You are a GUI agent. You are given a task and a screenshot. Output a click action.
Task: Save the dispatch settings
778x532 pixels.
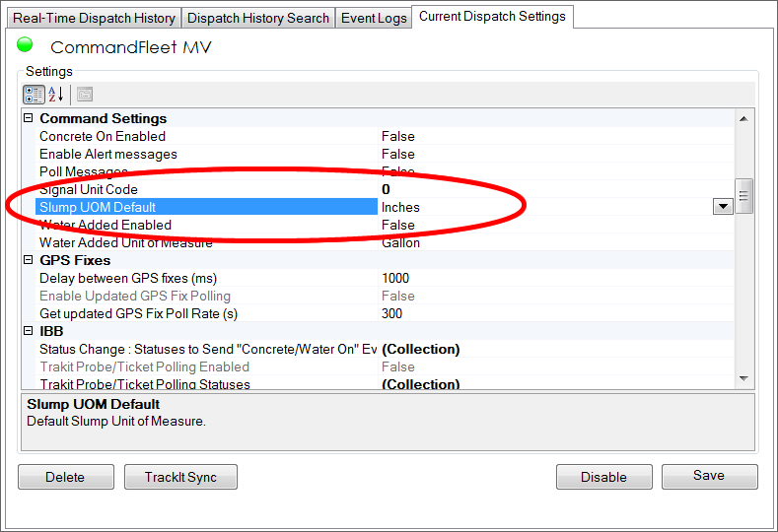point(710,476)
